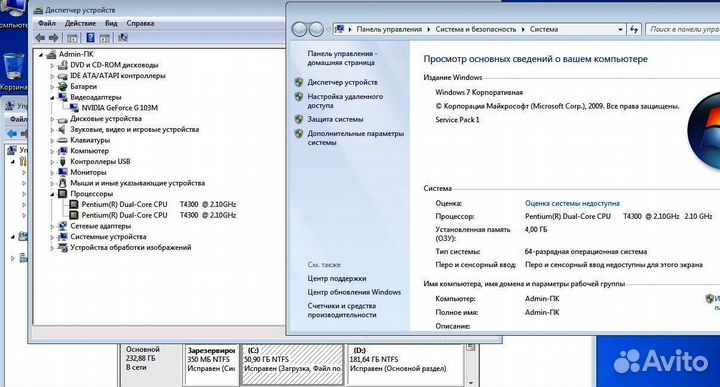Collapse the Admin-ПК root node

click(41, 55)
